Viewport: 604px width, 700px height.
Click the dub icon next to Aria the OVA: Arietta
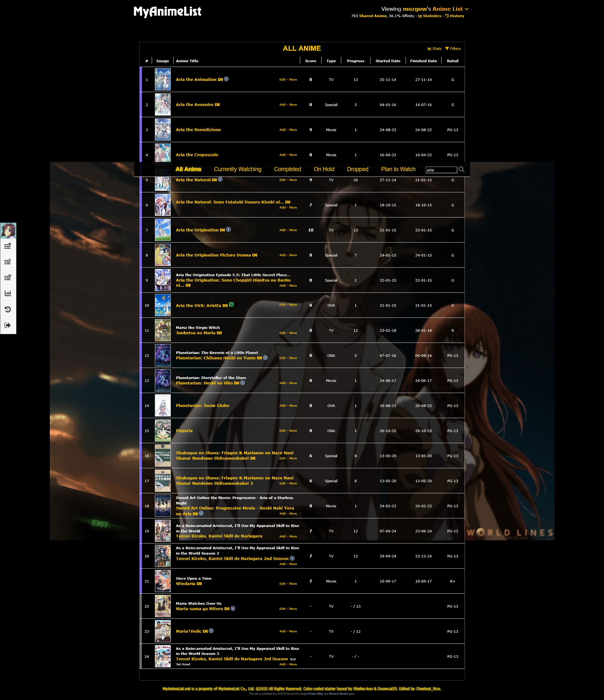225,306
